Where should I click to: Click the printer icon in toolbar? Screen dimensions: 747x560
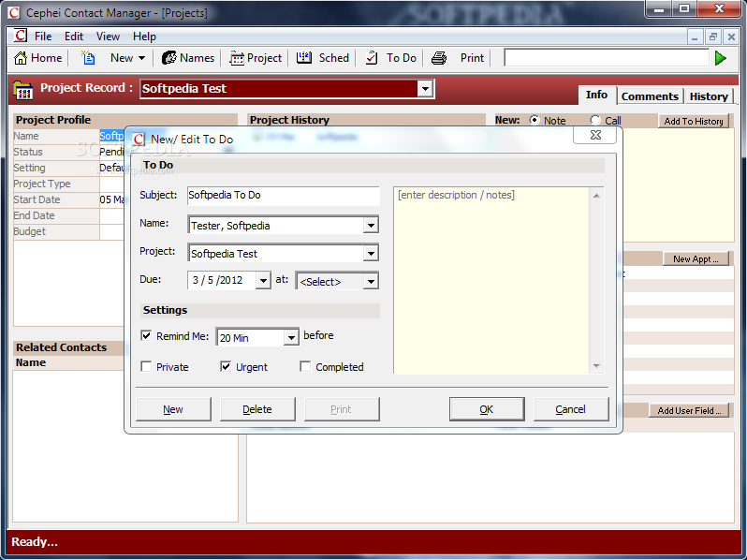click(x=439, y=58)
